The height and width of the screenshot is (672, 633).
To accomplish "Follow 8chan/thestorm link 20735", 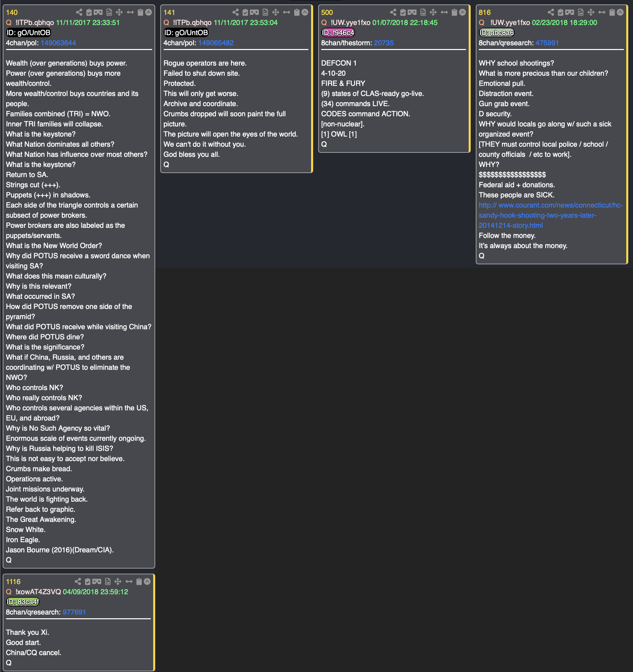I will click(384, 43).
